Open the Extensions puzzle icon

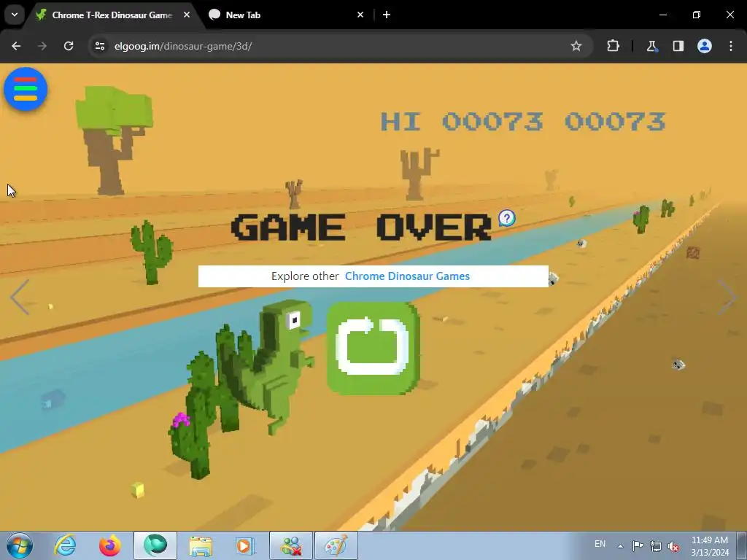click(x=613, y=46)
